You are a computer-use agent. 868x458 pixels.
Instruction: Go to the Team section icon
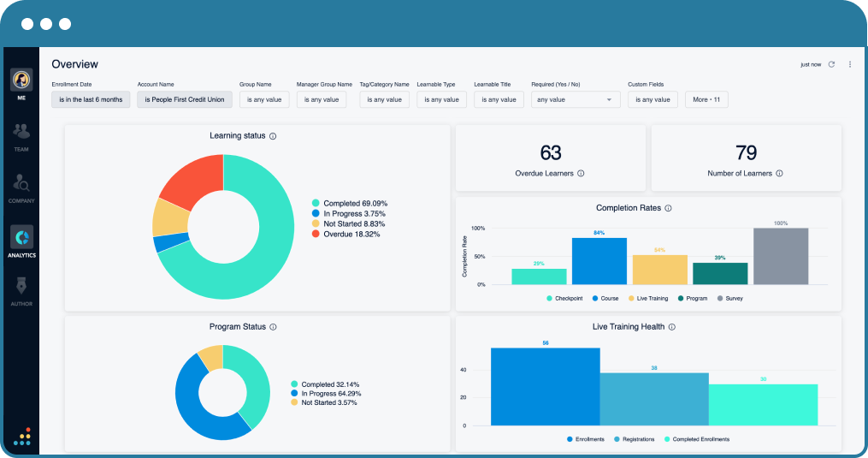(21, 132)
